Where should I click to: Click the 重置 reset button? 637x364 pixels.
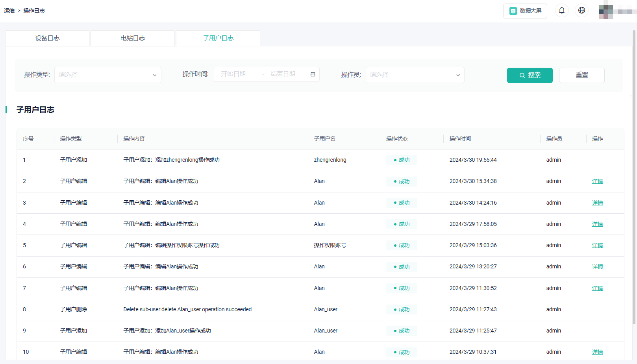[581, 75]
